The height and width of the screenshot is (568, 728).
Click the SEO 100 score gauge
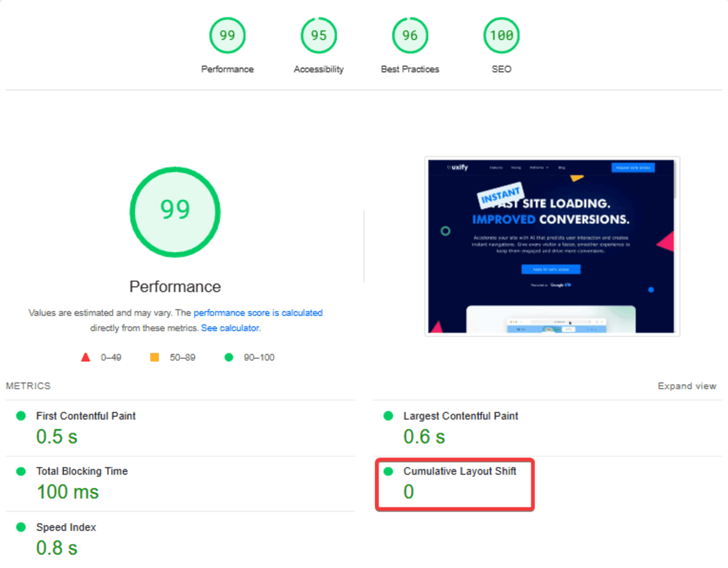[501, 36]
